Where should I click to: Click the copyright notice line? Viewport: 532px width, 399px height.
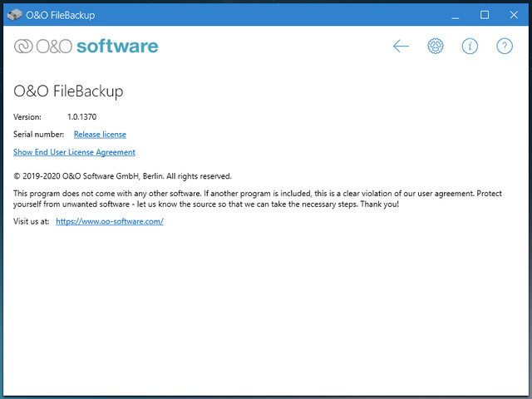(x=122, y=176)
